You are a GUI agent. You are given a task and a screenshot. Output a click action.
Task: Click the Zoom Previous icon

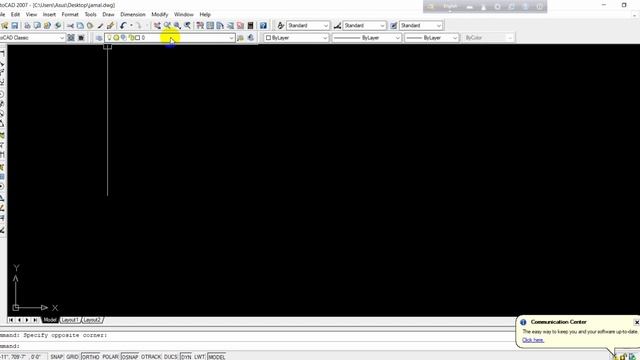[187, 25]
